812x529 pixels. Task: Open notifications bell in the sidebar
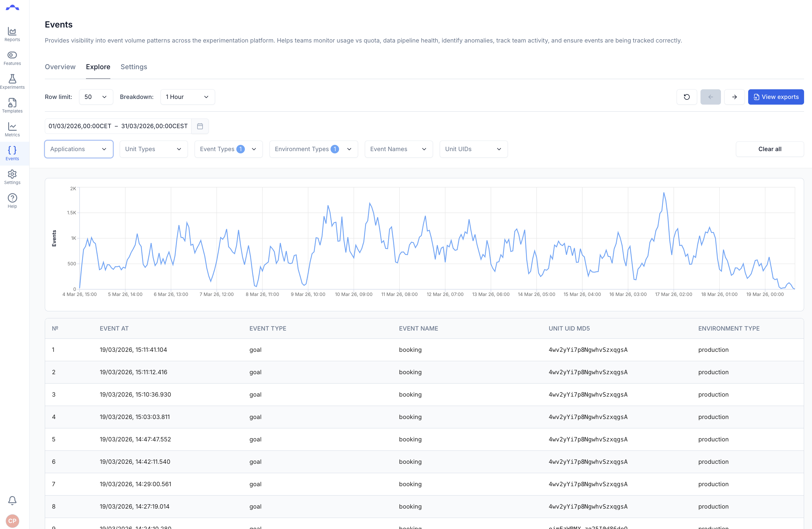click(12, 500)
